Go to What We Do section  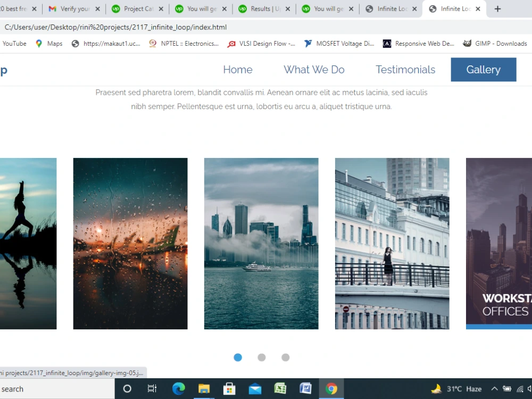click(x=314, y=70)
